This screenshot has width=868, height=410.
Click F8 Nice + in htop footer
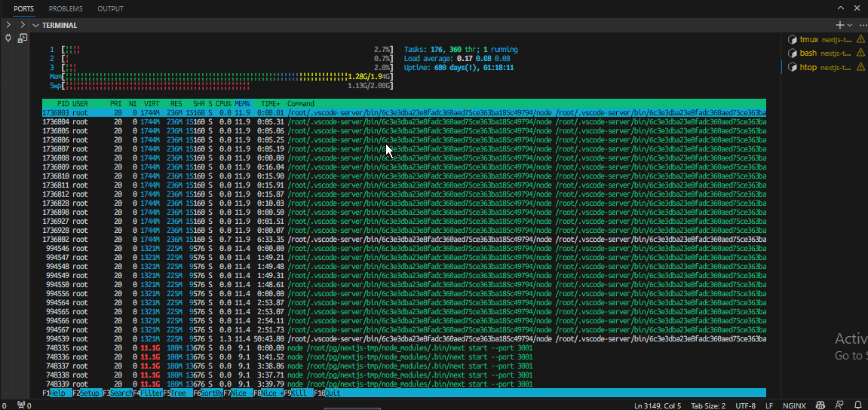point(268,393)
